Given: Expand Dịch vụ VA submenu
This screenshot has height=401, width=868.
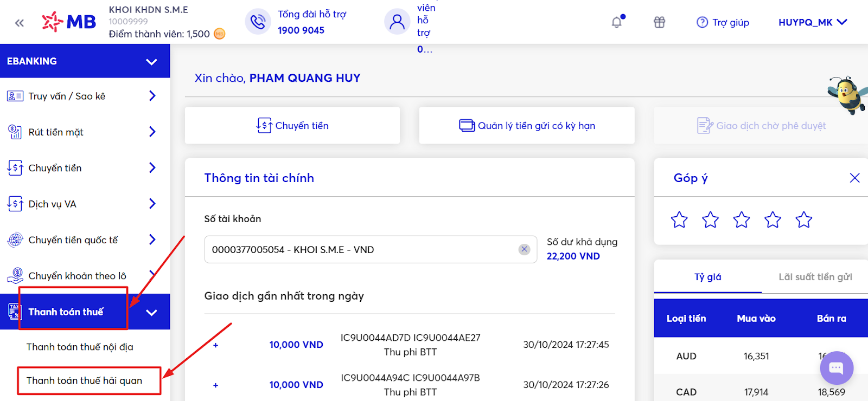Looking at the screenshot, I should (x=152, y=204).
